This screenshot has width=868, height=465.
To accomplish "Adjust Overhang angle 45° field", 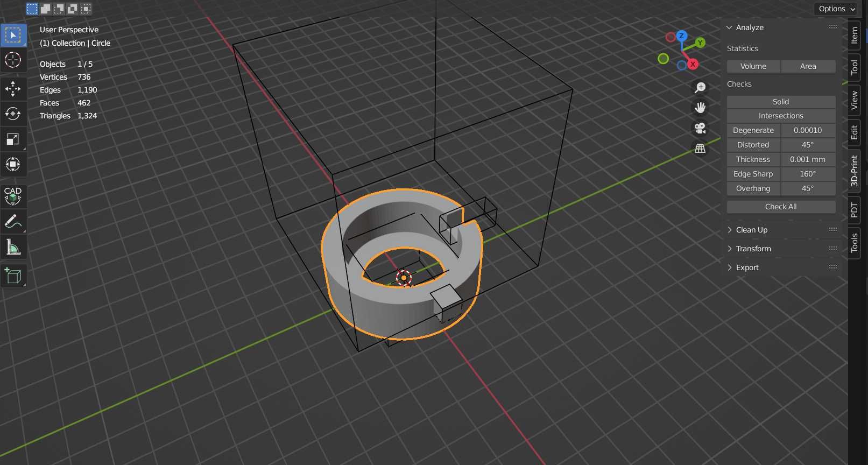I will click(808, 188).
